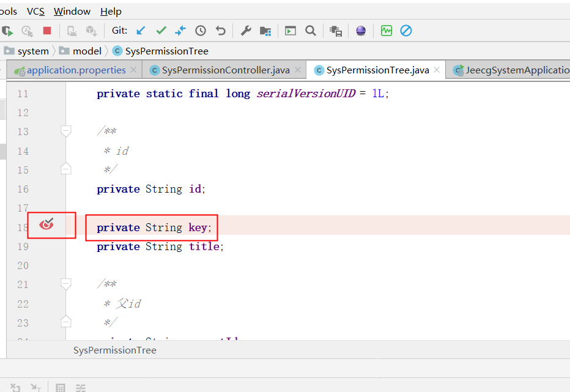The image size is (570, 392).
Task: Close the application.properties tab
Action: [x=133, y=70]
